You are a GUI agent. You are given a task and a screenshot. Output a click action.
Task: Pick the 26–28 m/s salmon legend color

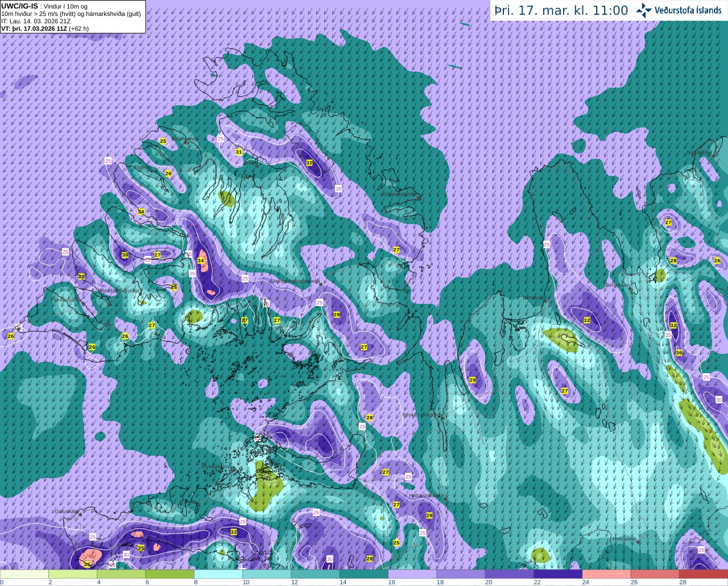pos(655,574)
